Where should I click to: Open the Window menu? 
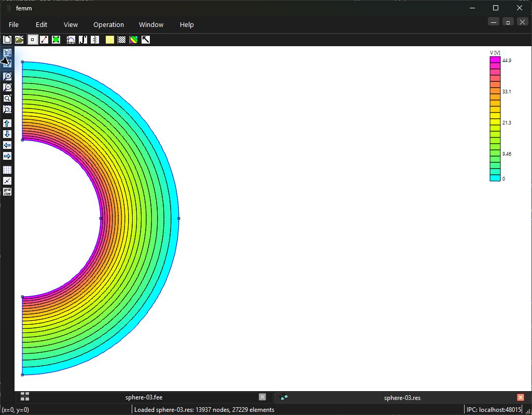[151, 25]
